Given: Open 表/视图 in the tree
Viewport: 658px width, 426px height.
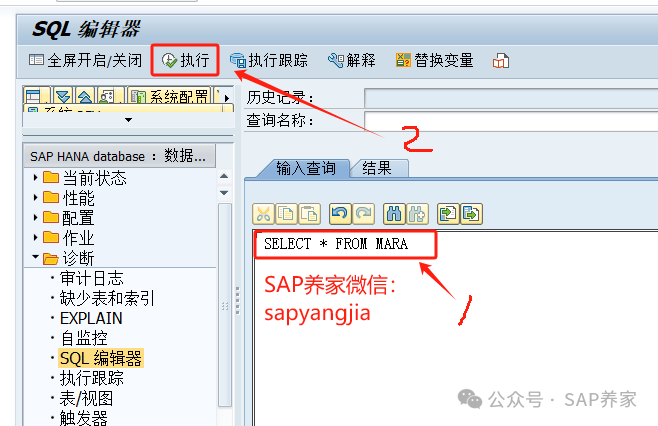Looking at the screenshot, I should tap(86, 398).
